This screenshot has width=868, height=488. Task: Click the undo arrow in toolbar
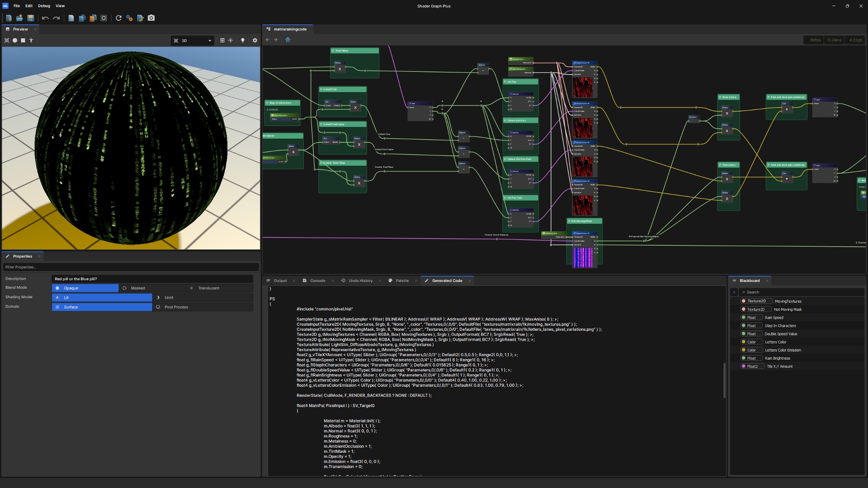[x=45, y=18]
